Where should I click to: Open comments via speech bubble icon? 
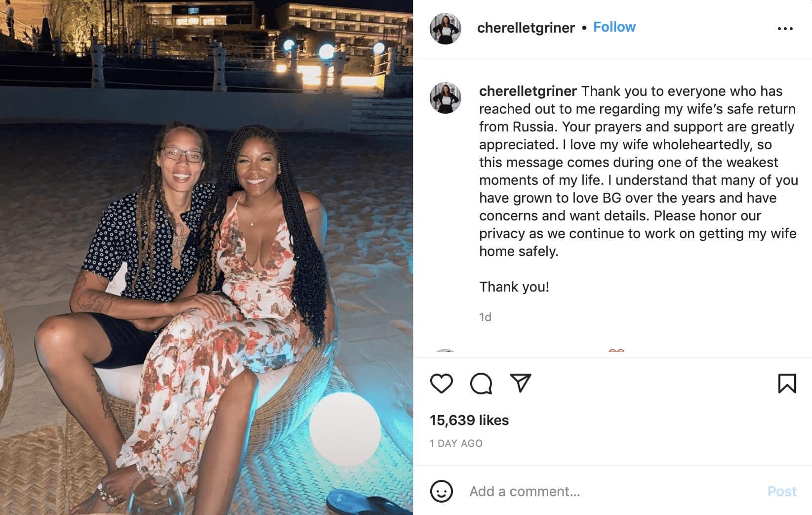pos(481,384)
